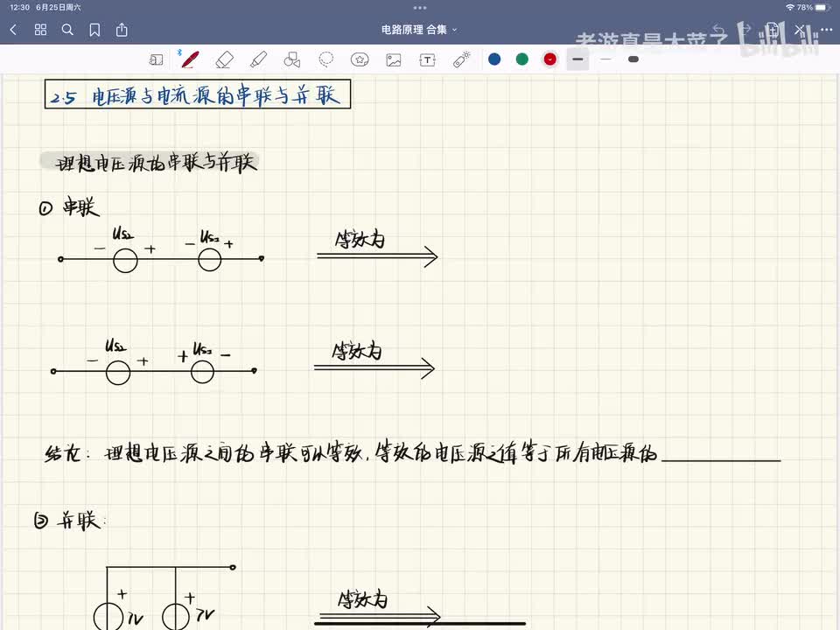Tap the 12:30 clock in status bar
This screenshot has height=630, width=840.
[20, 8]
